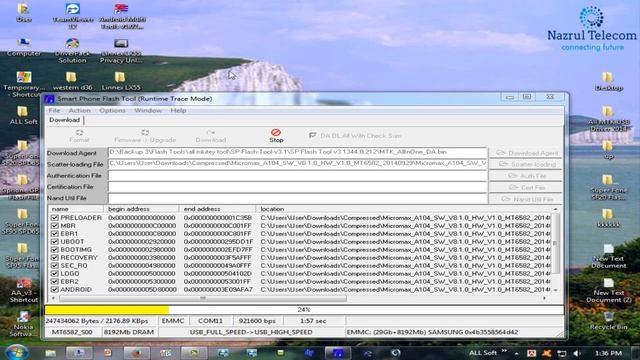Click the Certification File field
The width and height of the screenshot is (640, 360).
298,187
